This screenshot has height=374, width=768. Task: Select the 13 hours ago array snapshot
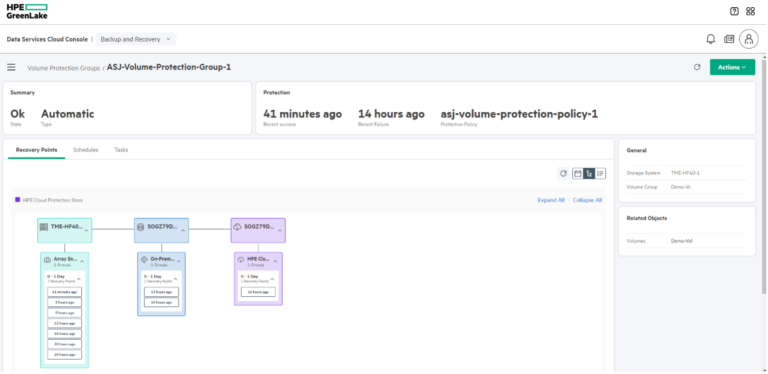pyautogui.click(x=65, y=323)
